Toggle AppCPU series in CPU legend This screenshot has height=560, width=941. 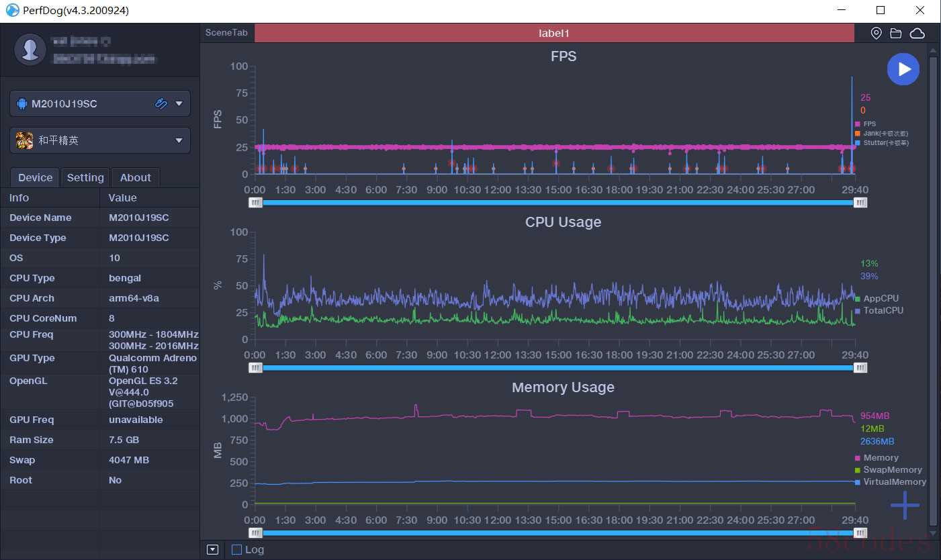pos(880,298)
